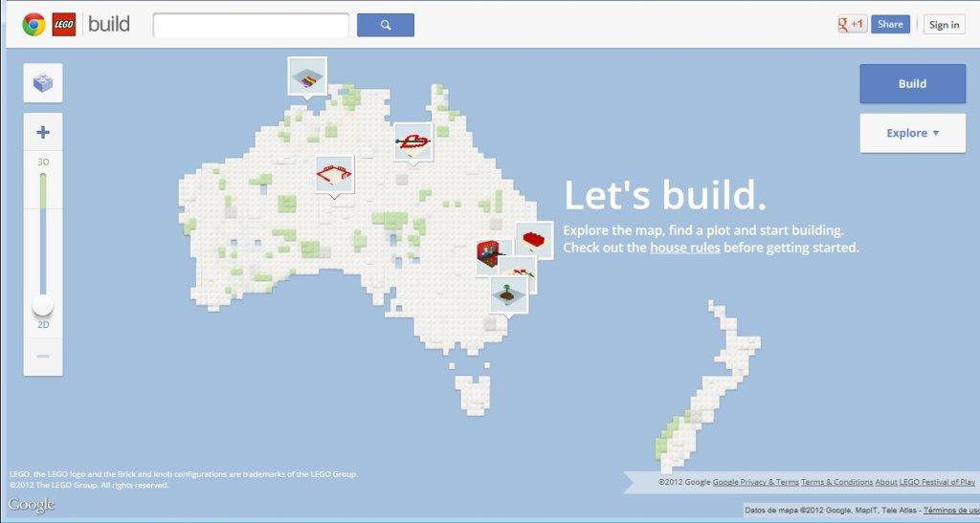
Task: Click the build title text
Action: (x=109, y=24)
